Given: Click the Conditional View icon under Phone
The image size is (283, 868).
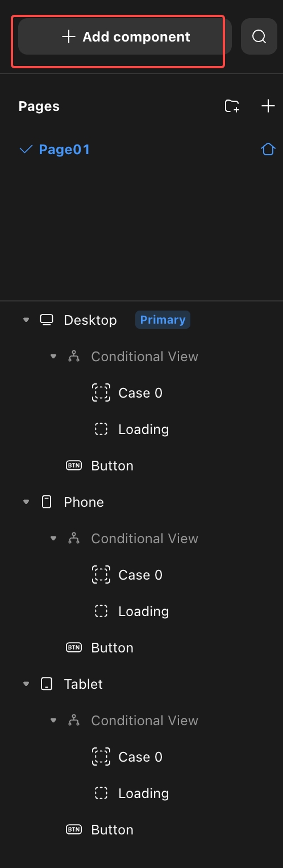Looking at the screenshot, I should [74, 538].
